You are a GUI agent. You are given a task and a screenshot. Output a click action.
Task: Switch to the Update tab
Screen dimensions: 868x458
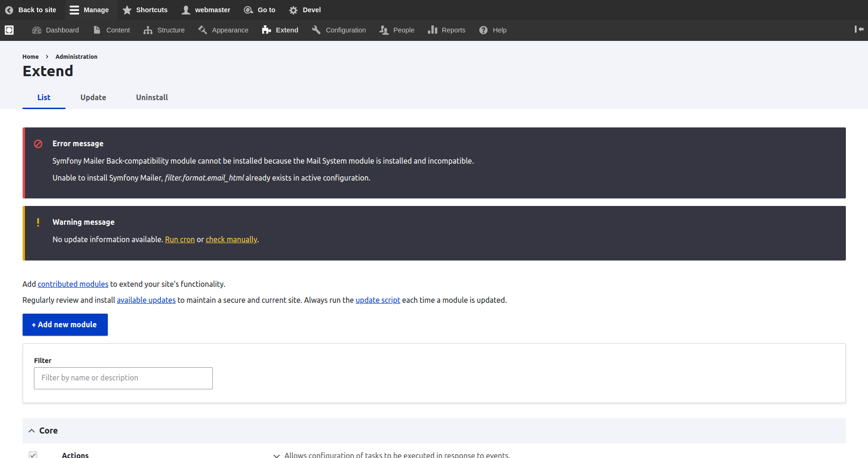93,97
